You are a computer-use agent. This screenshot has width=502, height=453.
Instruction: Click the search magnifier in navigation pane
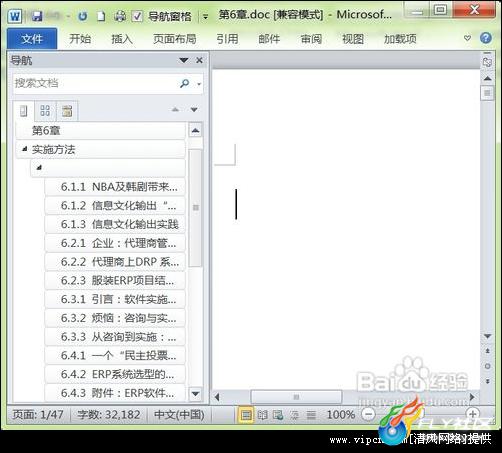pyautogui.click(x=184, y=83)
